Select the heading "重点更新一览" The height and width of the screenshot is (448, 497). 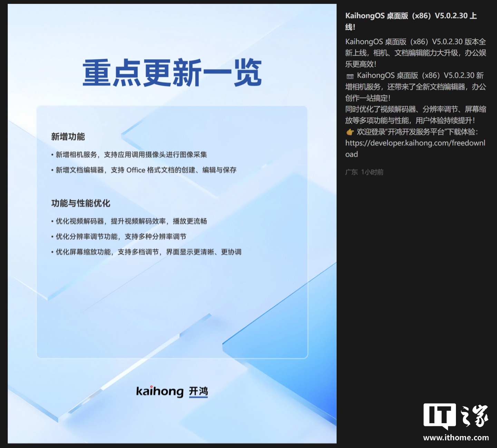click(x=172, y=73)
